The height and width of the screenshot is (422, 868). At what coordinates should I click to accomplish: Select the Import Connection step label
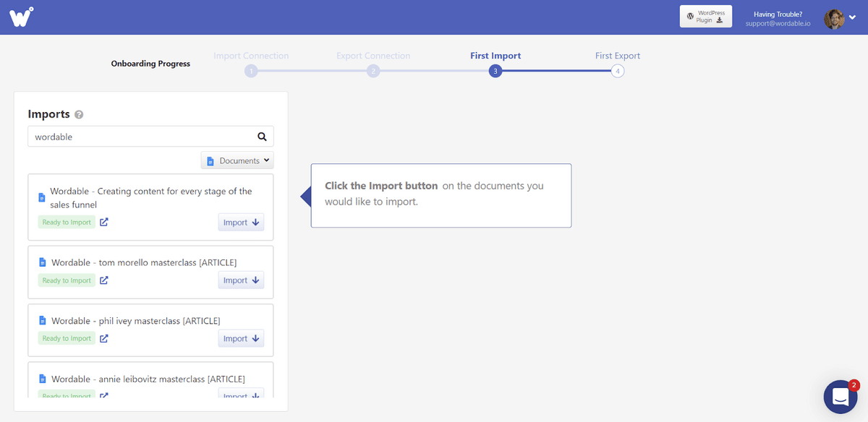tap(251, 55)
